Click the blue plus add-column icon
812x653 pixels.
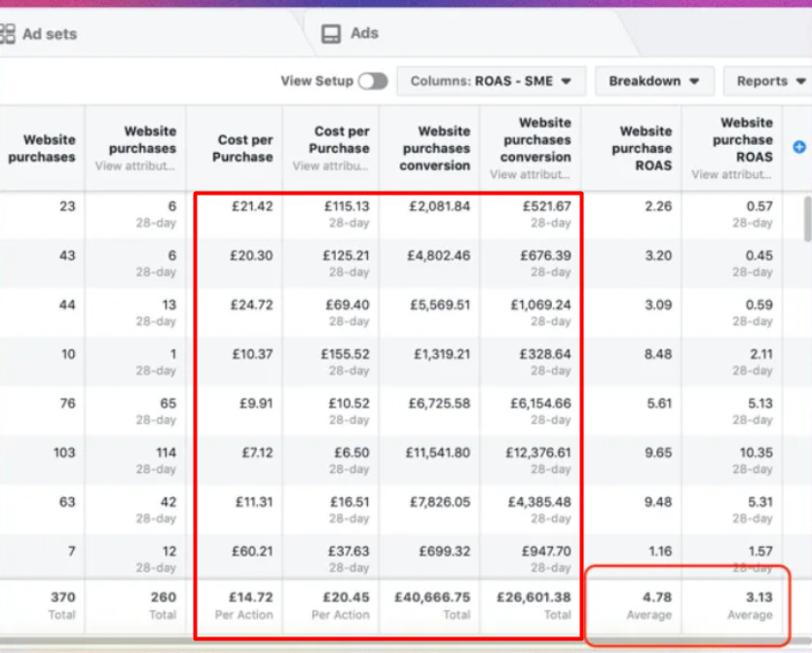click(799, 147)
